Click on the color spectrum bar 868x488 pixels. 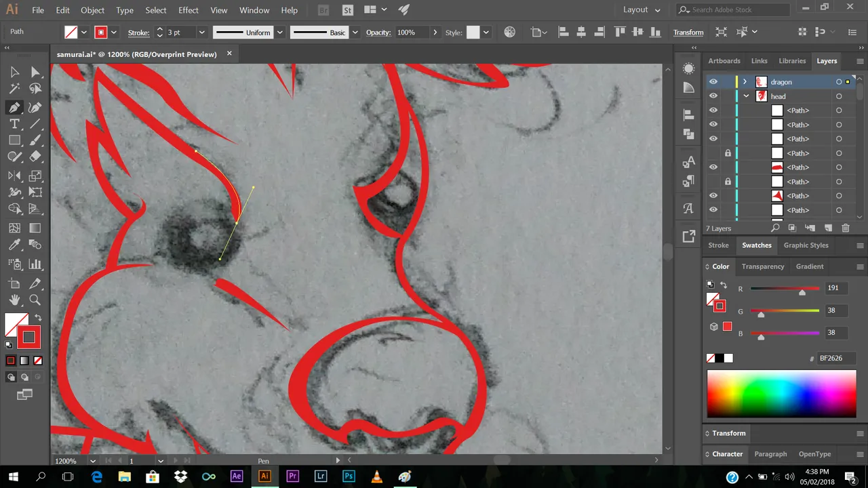(x=781, y=394)
